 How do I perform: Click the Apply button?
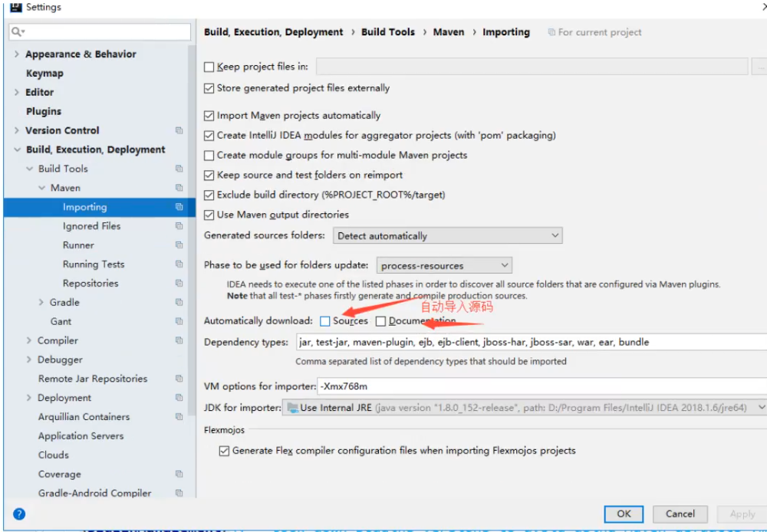[x=742, y=514]
